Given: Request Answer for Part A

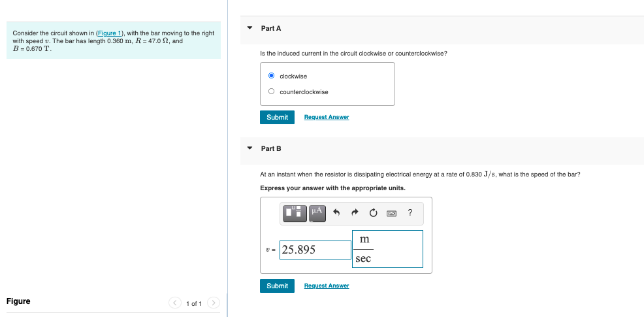Looking at the screenshot, I should coord(327,117).
